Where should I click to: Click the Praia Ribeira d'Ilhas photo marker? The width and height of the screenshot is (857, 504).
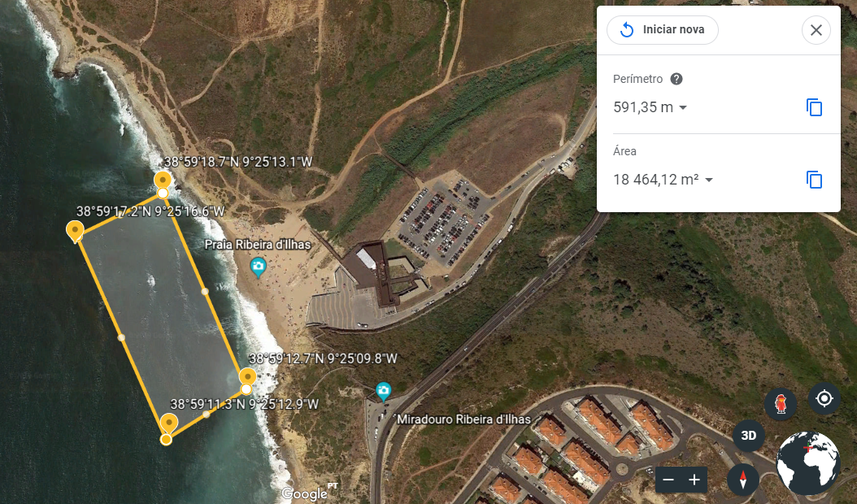258,267
